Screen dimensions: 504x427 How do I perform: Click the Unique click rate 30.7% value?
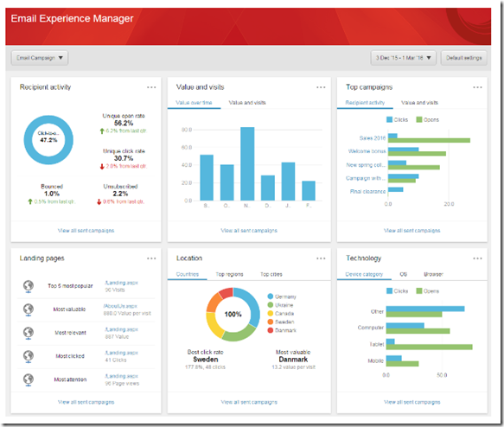coord(124,158)
